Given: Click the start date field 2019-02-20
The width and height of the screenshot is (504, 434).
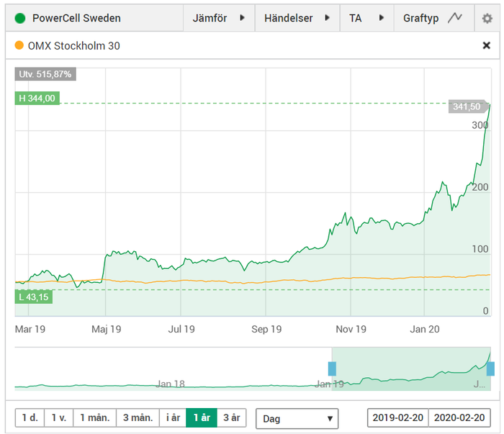Looking at the screenshot, I should point(398,417).
